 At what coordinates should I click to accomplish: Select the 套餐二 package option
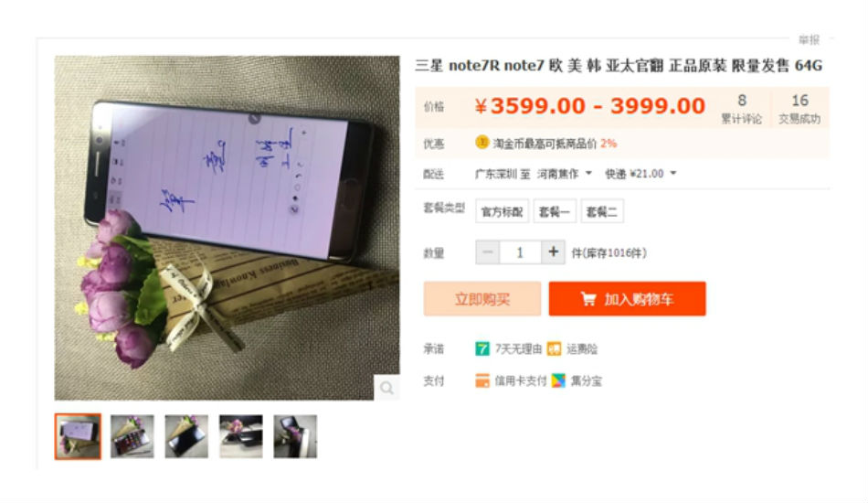tap(602, 211)
